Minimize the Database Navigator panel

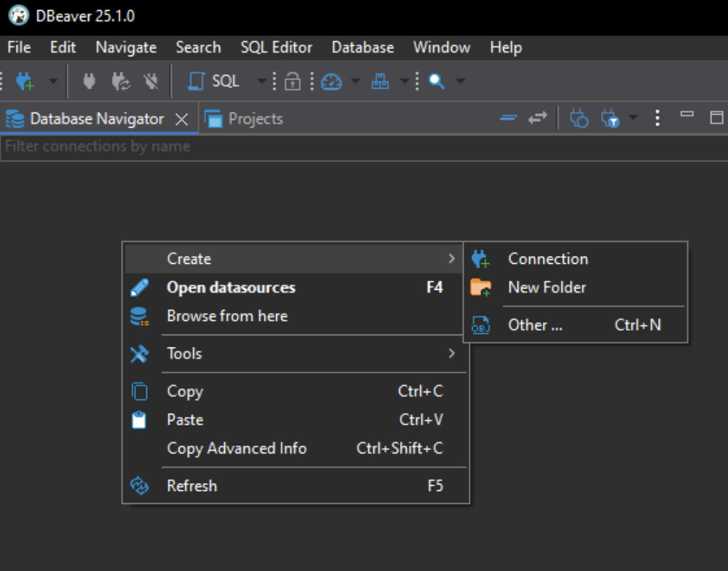pos(687,114)
